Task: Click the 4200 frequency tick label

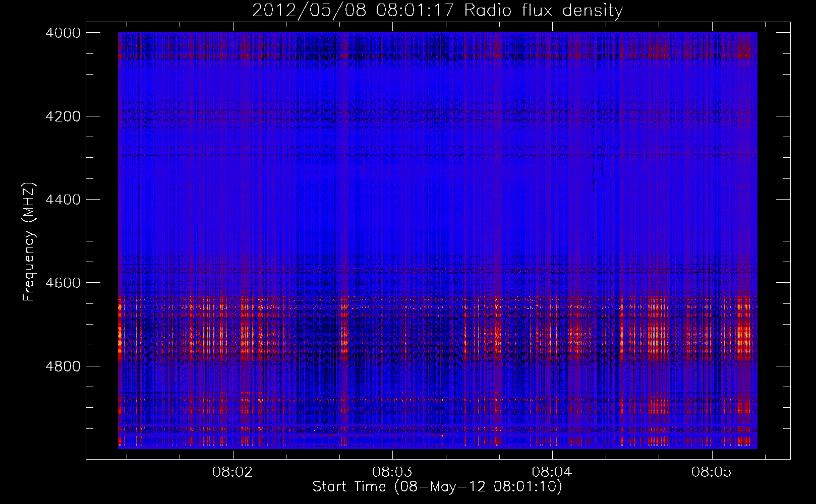Action: pyautogui.click(x=63, y=116)
